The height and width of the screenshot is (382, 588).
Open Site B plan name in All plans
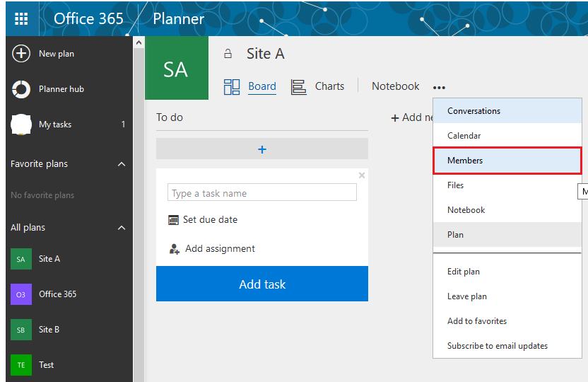click(x=49, y=330)
